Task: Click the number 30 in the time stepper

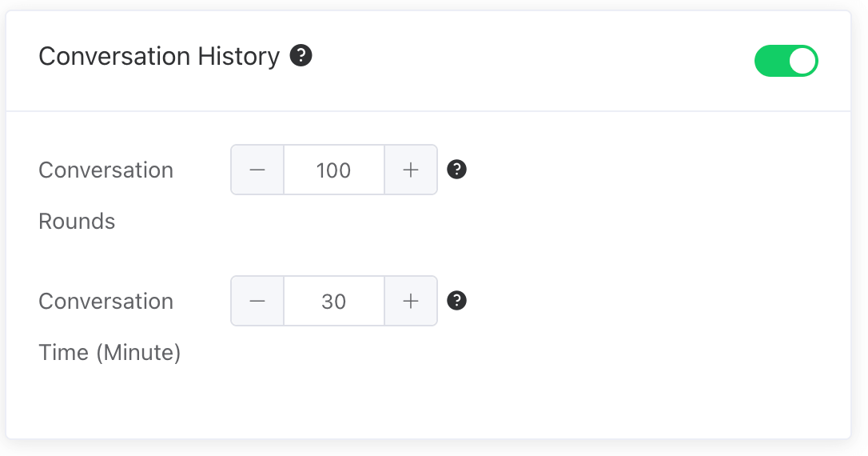Action: pyautogui.click(x=333, y=302)
